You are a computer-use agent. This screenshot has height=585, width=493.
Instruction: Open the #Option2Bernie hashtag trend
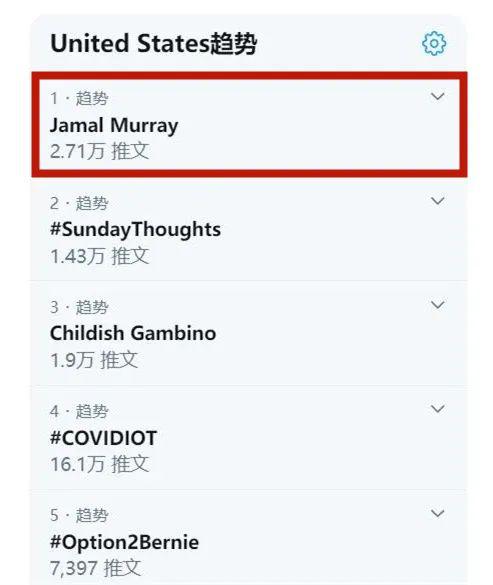click(x=124, y=542)
